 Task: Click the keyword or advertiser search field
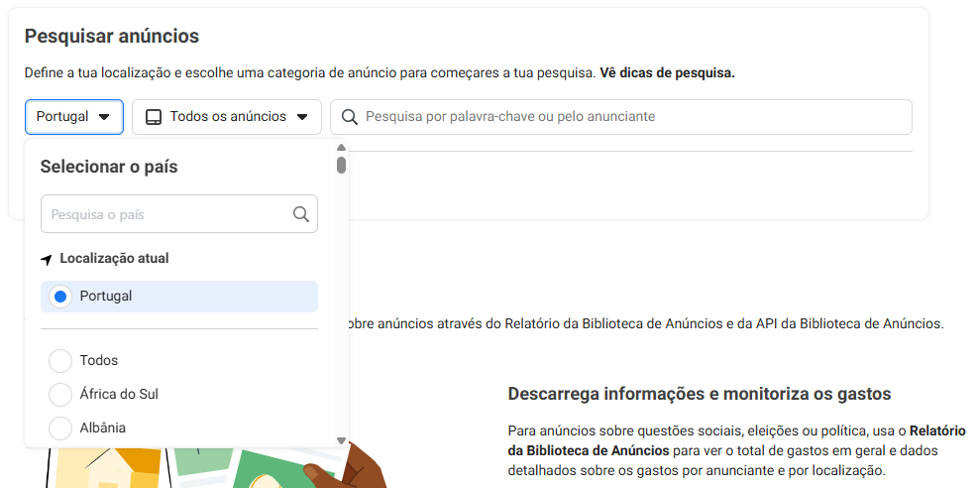(x=621, y=117)
